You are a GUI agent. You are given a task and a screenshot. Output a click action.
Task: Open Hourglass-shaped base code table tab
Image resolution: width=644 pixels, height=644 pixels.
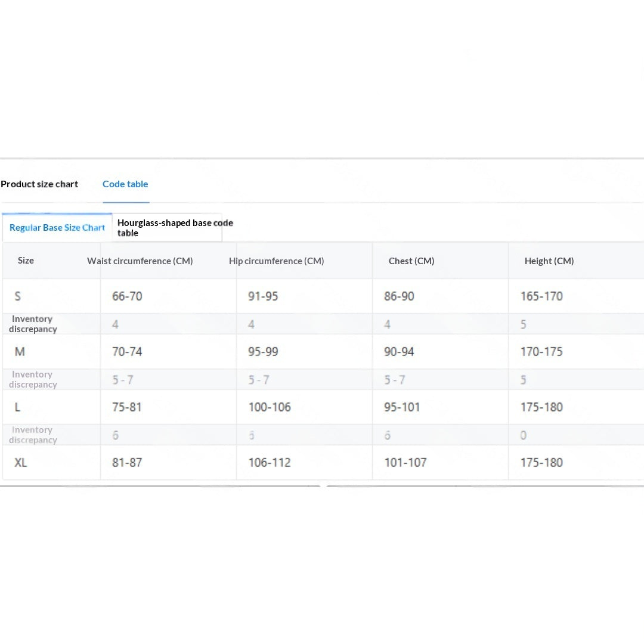[x=167, y=228]
